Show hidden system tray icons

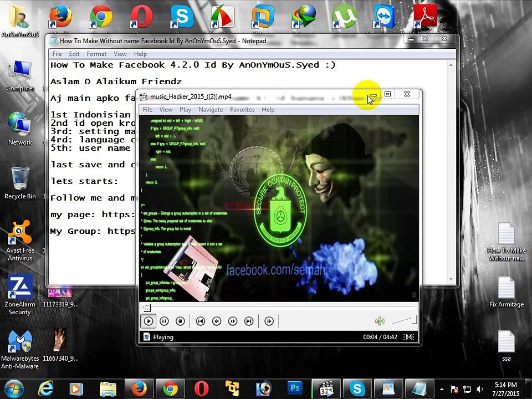coord(442,389)
